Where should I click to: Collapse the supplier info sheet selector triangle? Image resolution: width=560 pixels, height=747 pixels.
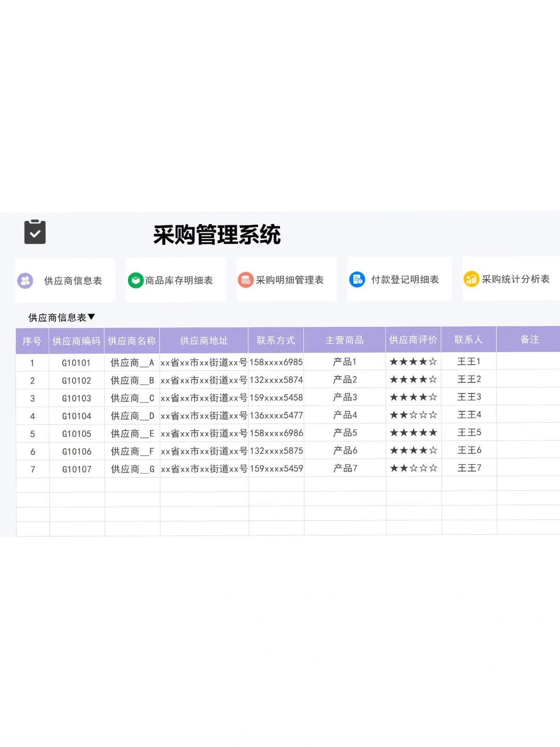(92, 317)
